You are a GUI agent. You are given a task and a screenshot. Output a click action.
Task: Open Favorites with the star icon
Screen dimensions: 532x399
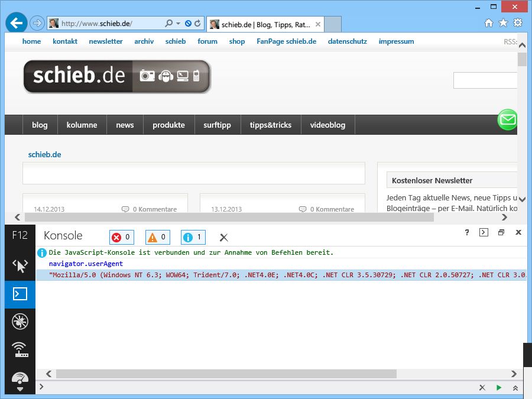click(503, 22)
